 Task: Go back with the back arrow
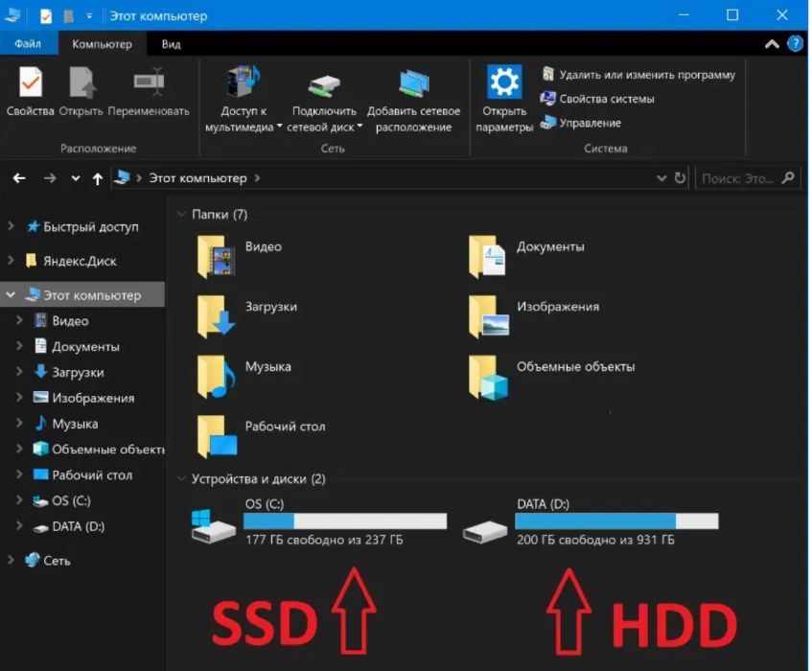(x=19, y=178)
